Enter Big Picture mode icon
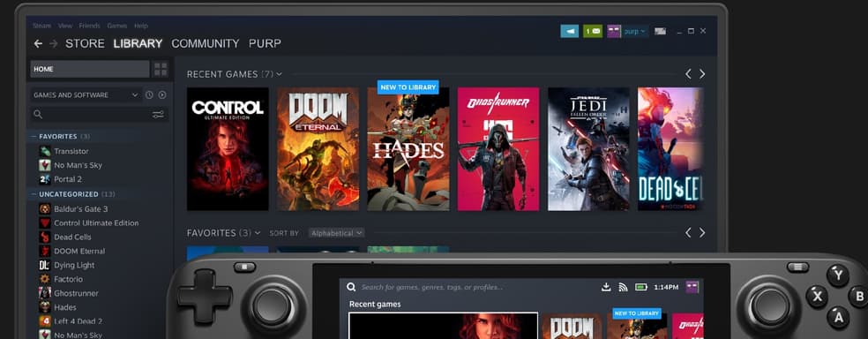 660,31
